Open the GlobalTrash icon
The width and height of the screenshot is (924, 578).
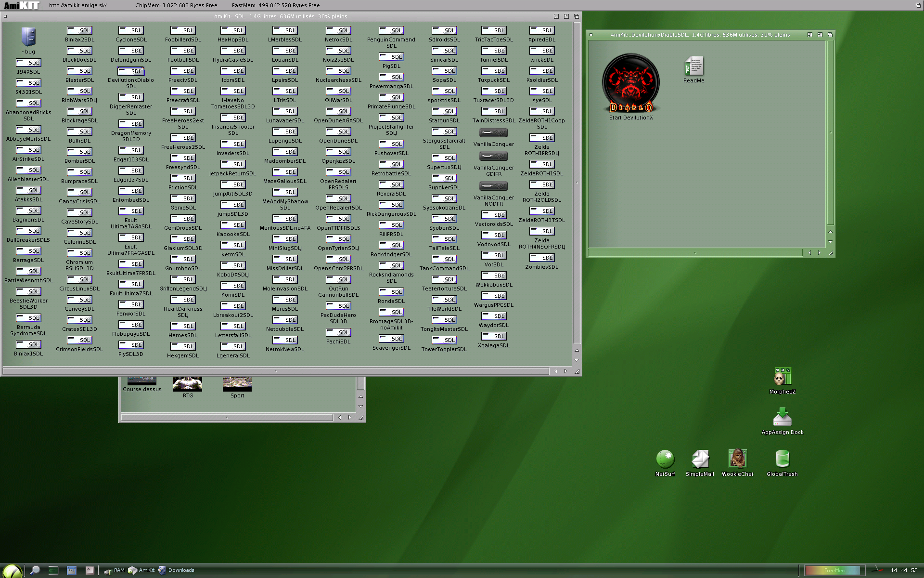(x=782, y=459)
